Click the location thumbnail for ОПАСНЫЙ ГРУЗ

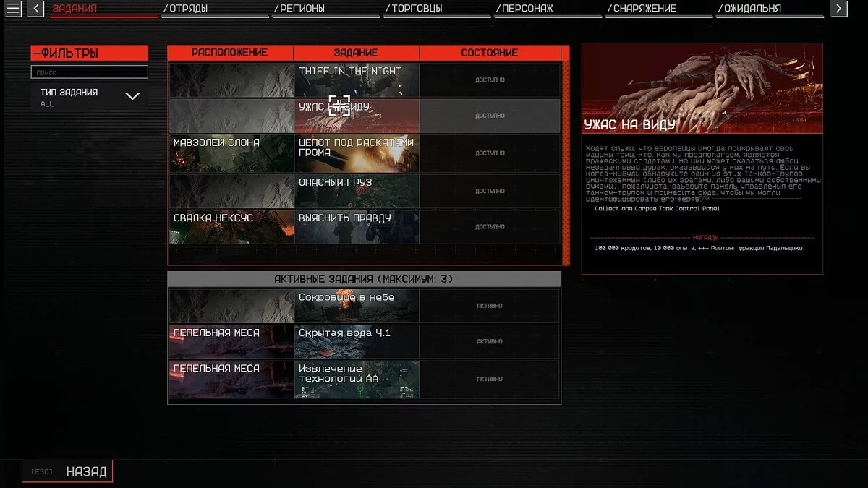(231, 191)
